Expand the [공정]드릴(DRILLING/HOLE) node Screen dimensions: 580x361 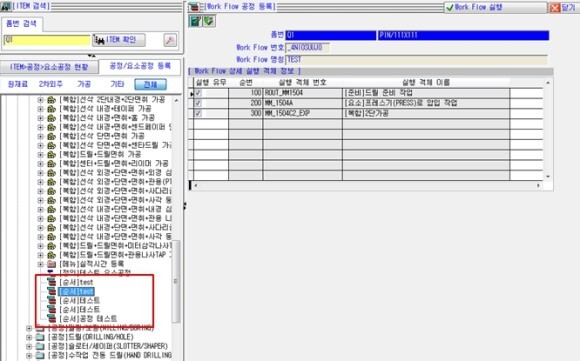pos(29,337)
